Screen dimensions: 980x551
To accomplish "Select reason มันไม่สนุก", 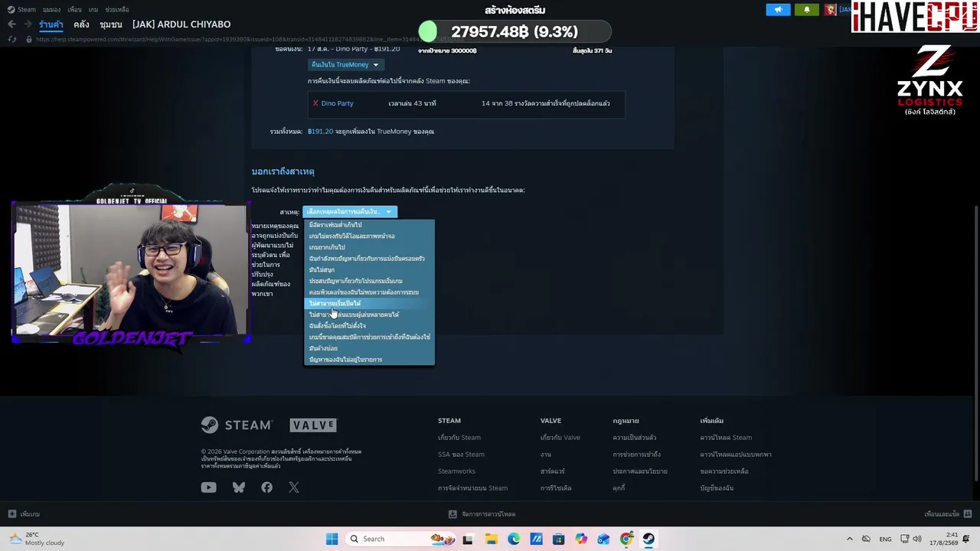I will 369,269.
